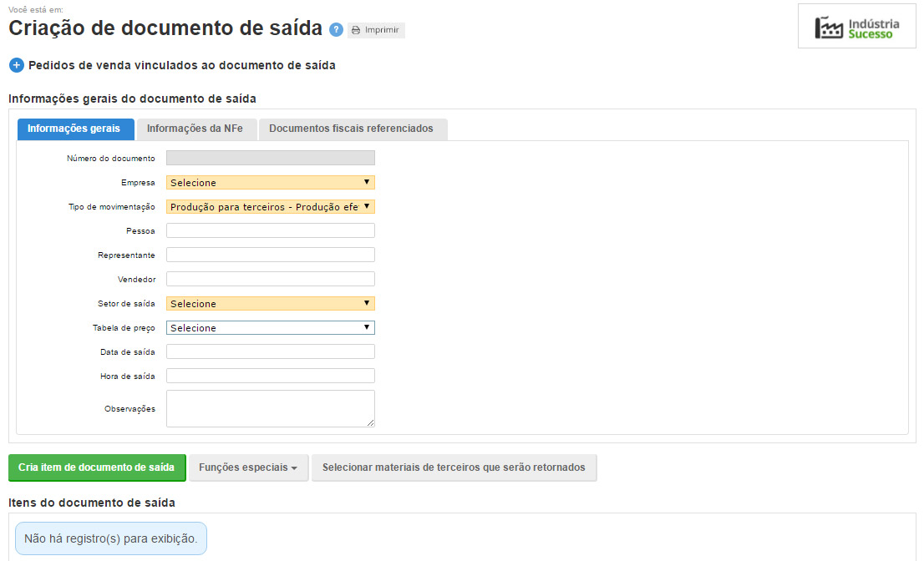The width and height of the screenshot is (924, 561).
Task: Click the blue help question mark icon
Action: [x=336, y=30]
